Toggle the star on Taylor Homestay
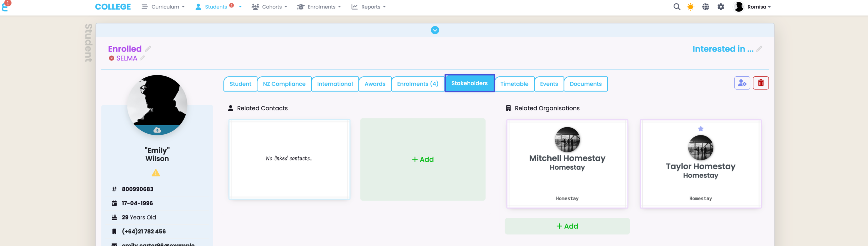 pos(701,129)
